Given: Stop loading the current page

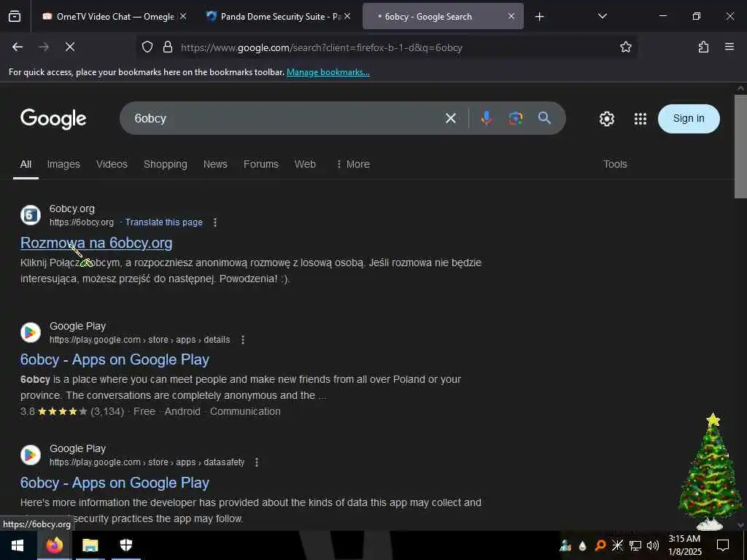Looking at the screenshot, I should [70, 47].
